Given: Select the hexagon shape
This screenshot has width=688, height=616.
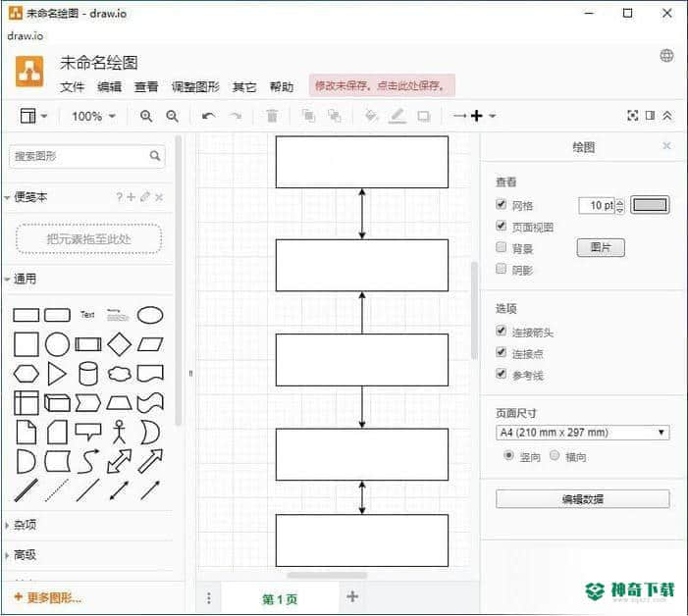Looking at the screenshot, I should point(26,374).
